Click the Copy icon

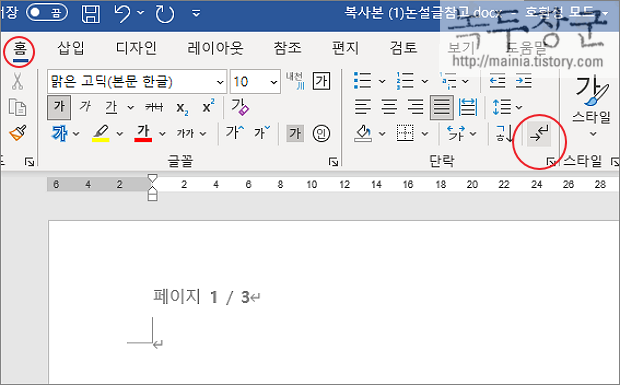[17, 107]
